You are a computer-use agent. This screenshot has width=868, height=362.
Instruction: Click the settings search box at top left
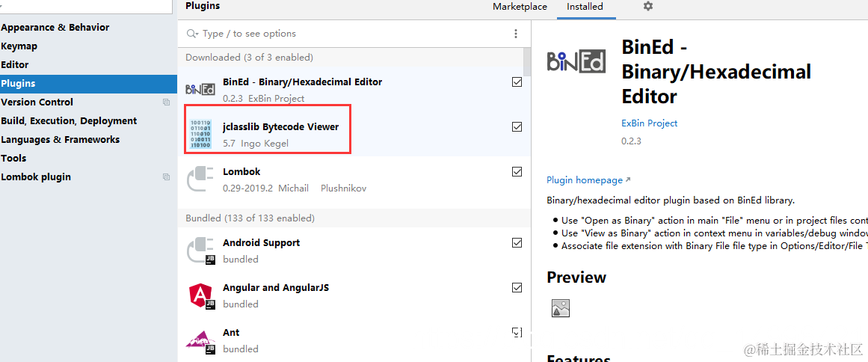pos(87,7)
